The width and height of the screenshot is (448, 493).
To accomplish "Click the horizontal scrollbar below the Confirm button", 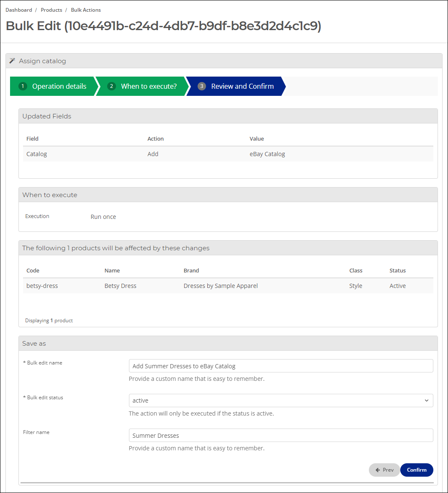I will [x=227, y=483].
